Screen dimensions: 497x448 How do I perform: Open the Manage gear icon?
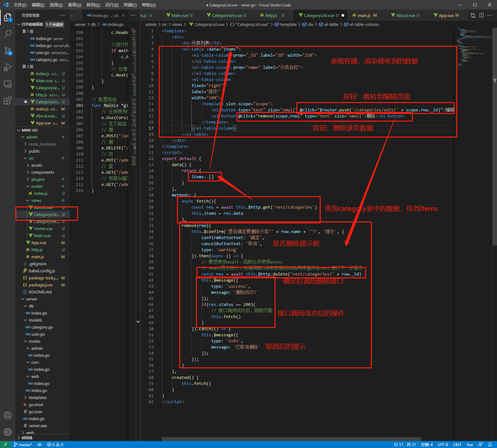click(8, 432)
